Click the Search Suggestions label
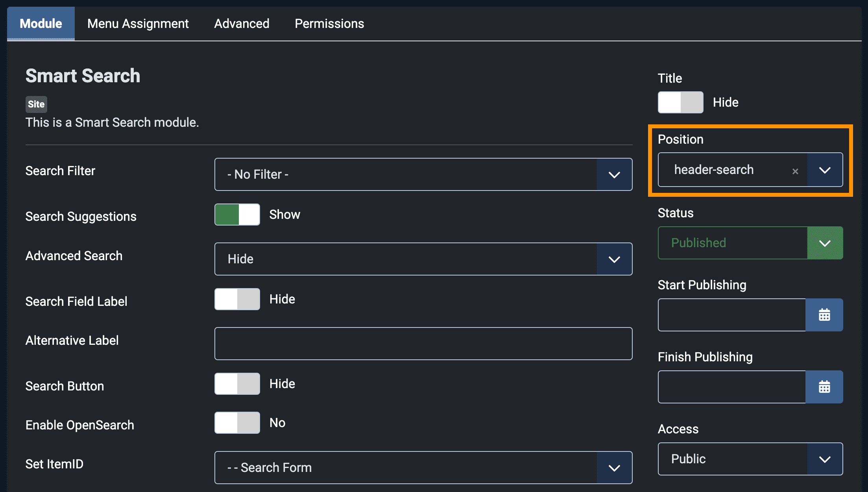868x492 pixels. 81,216
